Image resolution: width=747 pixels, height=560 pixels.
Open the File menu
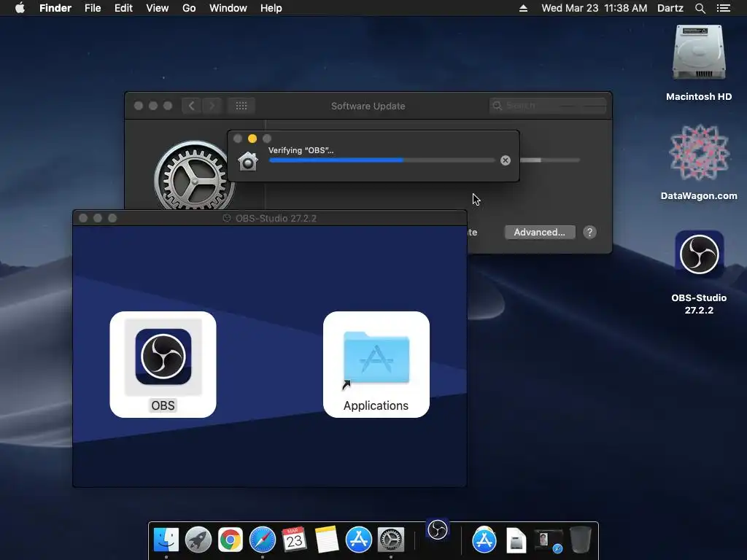pos(93,8)
